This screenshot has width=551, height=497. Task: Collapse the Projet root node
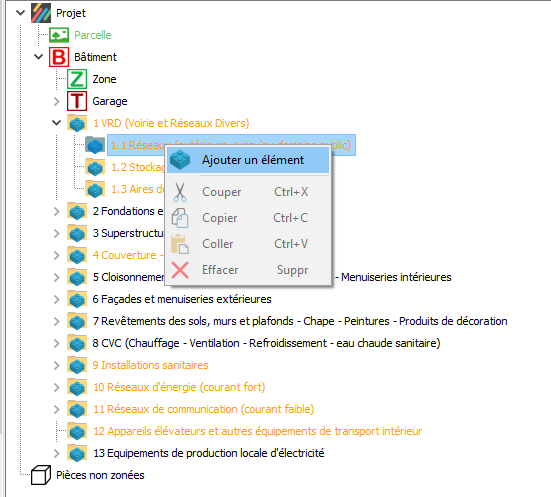click(x=21, y=13)
